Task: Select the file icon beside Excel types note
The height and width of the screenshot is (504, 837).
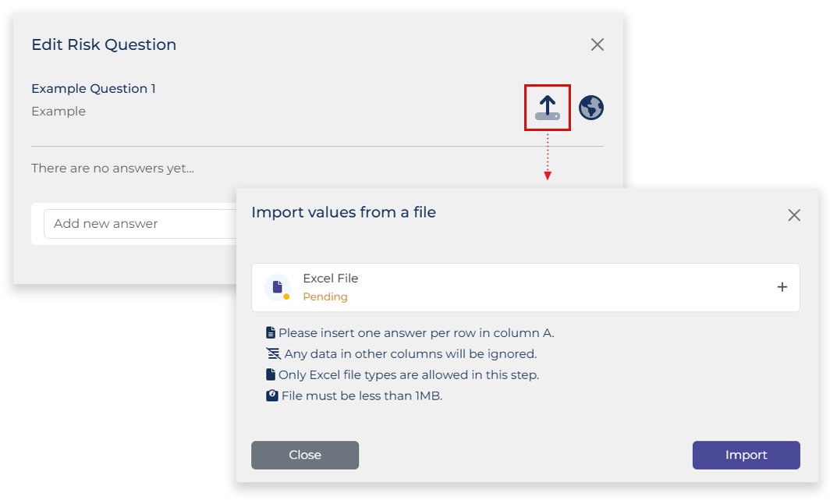Action: (x=271, y=374)
